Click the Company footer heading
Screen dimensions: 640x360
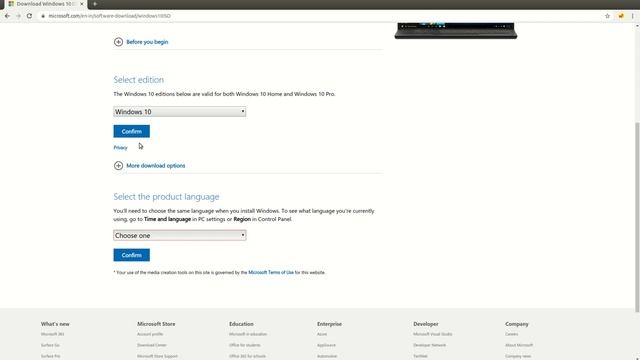coord(517,324)
